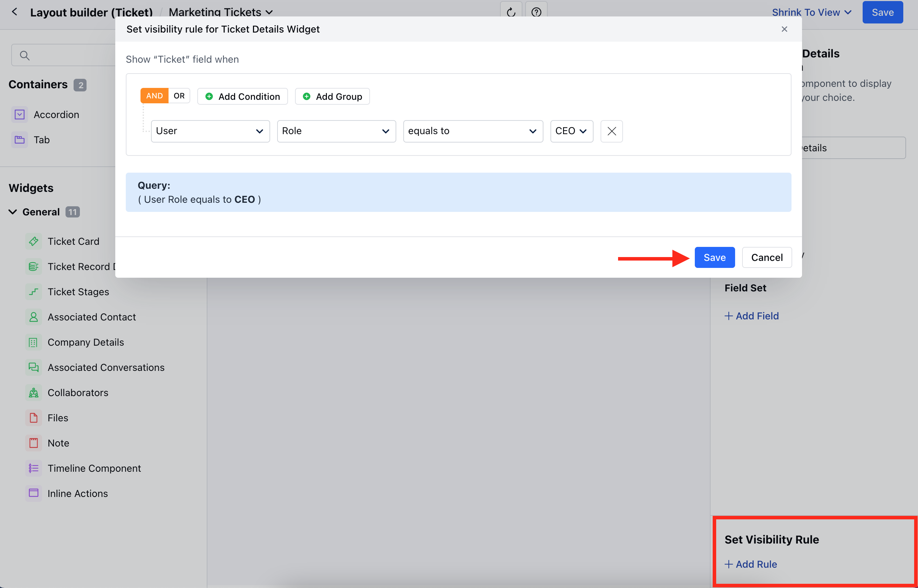Viewport: 918px width, 588px height.
Task: Select the Timeline Component icon
Action: point(33,468)
